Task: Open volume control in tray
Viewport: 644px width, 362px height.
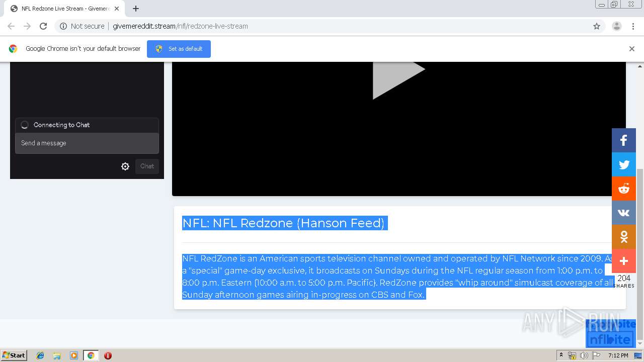Action: click(x=584, y=355)
